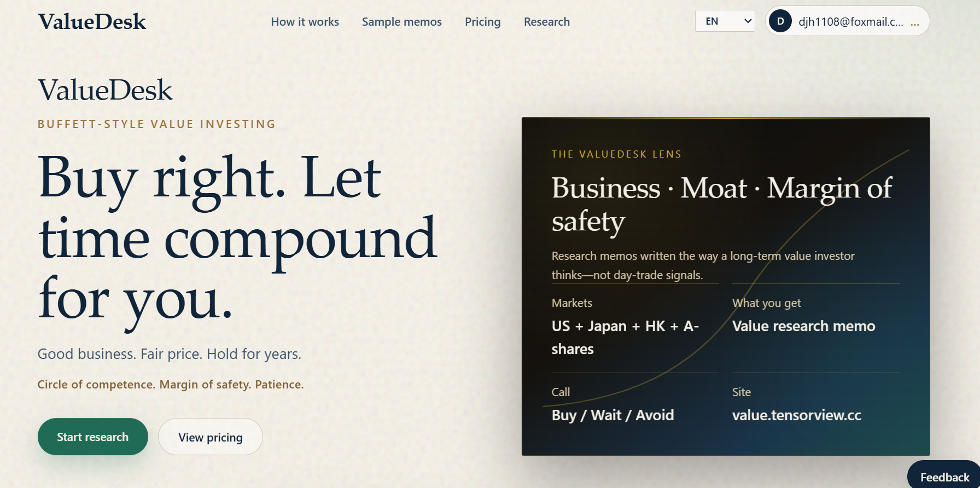Click the value.tensorview.cc site text

797,415
